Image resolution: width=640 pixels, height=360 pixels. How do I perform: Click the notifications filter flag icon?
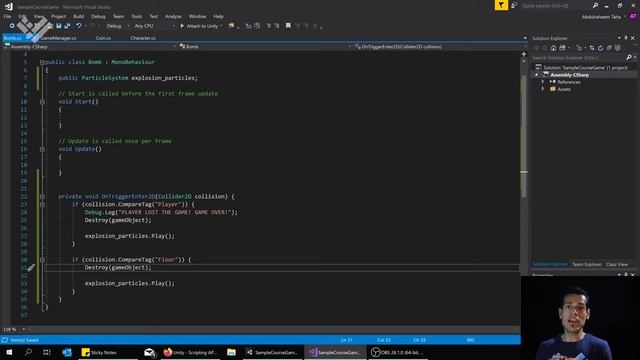click(x=501, y=5)
